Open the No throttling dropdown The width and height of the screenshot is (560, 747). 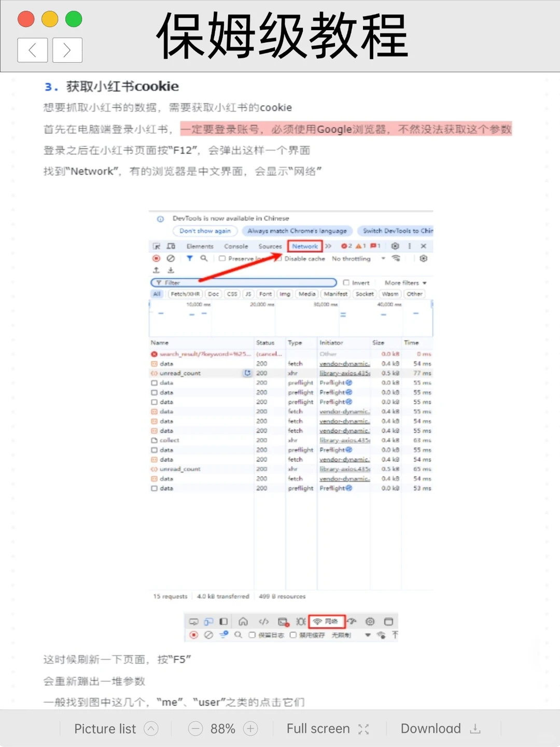tap(359, 258)
